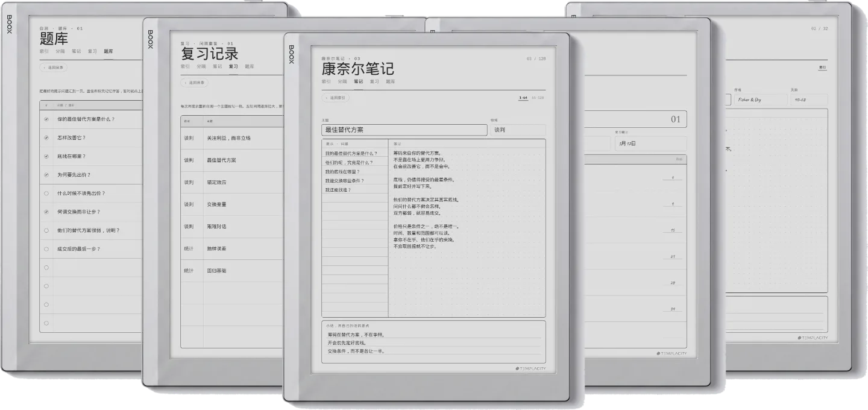
Task: Click cue 我的最佳替代方案是什么？
Action: click(351, 153)
